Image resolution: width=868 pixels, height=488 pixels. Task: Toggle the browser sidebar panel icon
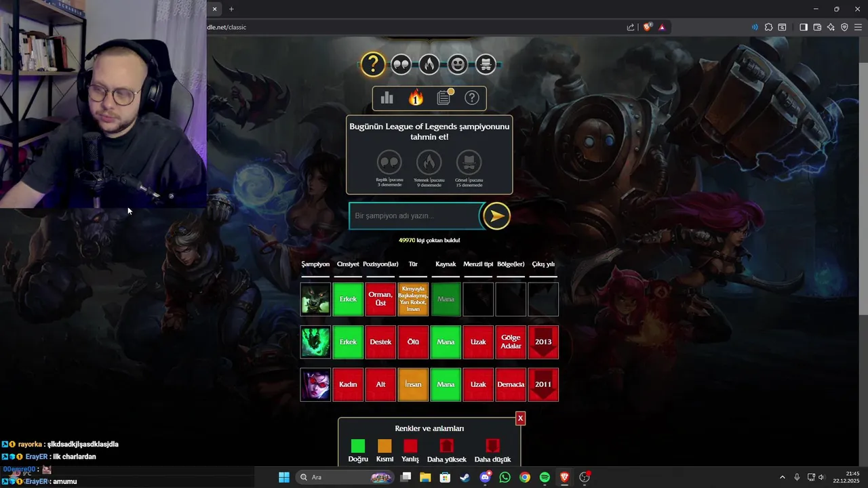[x=804, y=27]
